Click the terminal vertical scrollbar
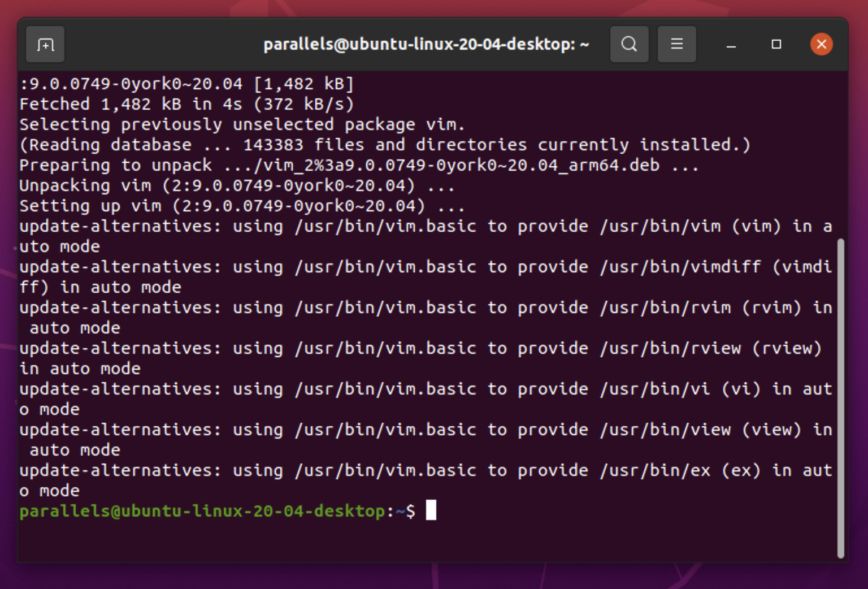 840,396
